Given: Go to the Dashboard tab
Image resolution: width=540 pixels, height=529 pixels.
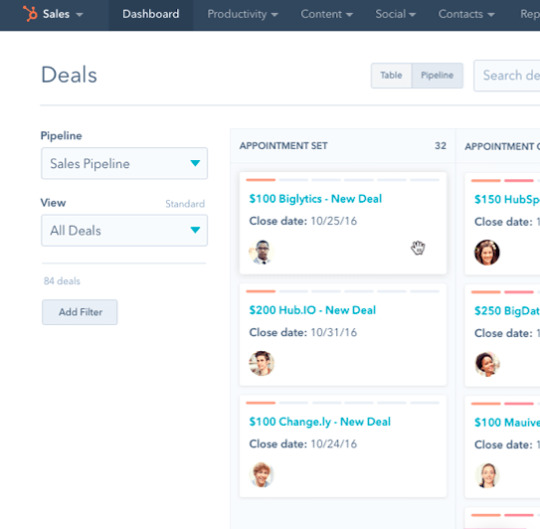Looking at the screenshot, I should click(151, 14).
